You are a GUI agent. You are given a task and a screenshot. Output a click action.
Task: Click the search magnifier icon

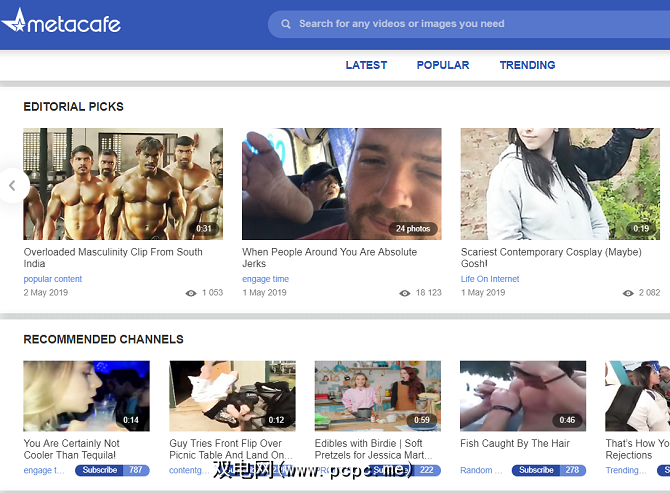(286, 24)
